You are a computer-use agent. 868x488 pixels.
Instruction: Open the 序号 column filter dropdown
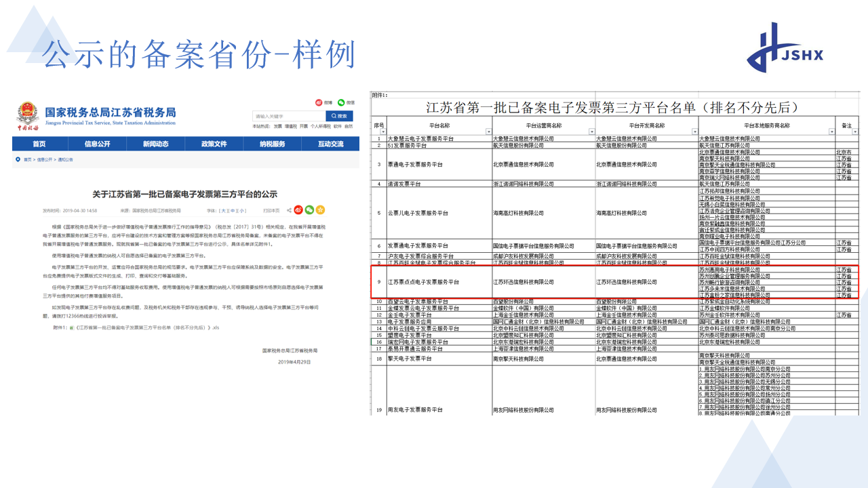click(383, 131)
